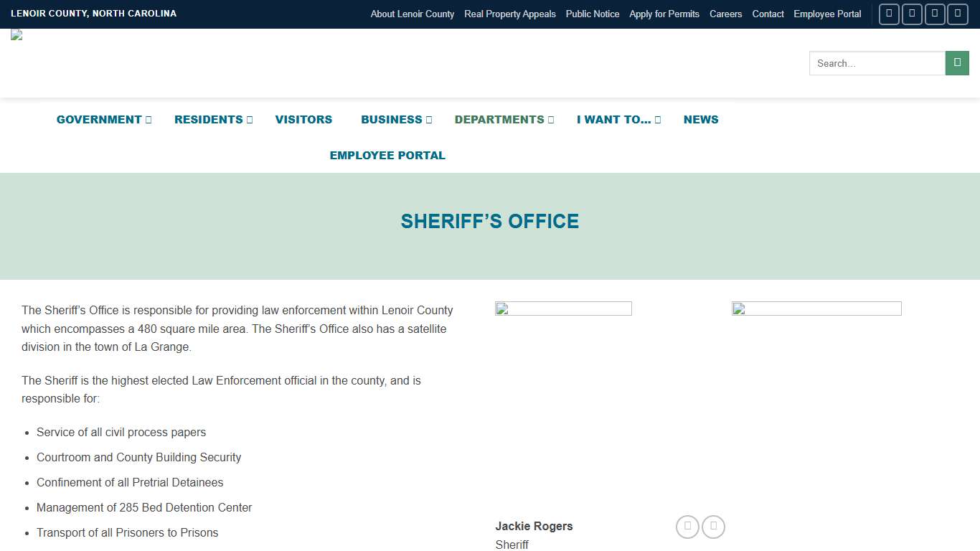Open the Employee Portal link

(x=826, y=14)
